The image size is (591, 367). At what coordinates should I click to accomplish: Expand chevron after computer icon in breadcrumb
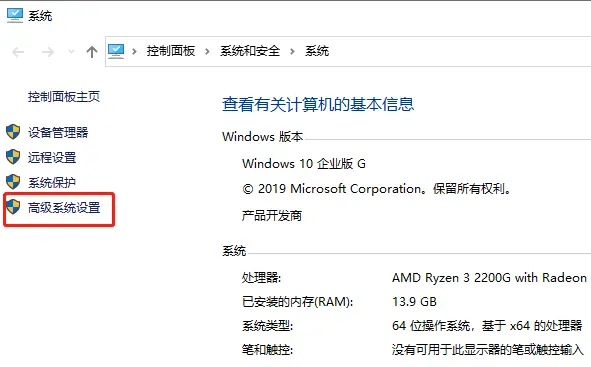click(135, 51)
